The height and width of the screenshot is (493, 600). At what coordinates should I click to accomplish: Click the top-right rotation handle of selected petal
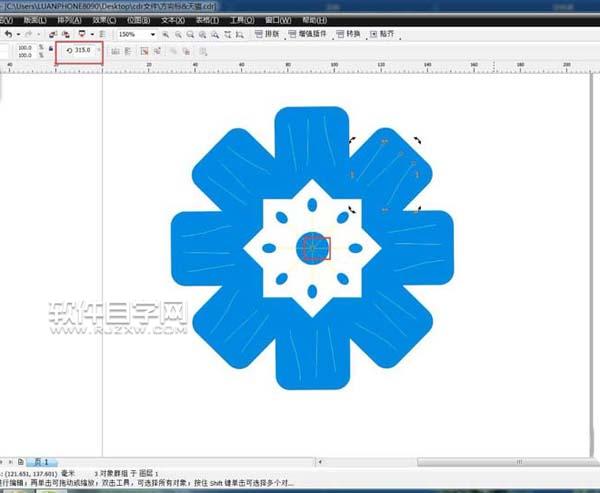(x=417, y=140)
